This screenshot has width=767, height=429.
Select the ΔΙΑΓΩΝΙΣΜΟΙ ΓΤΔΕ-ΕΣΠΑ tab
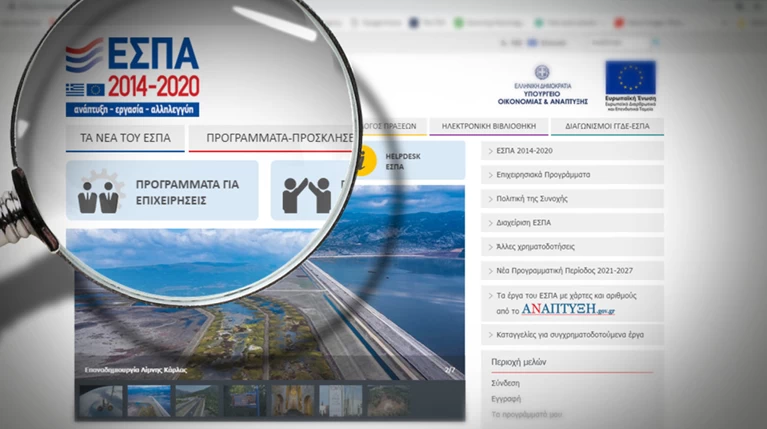607,126
